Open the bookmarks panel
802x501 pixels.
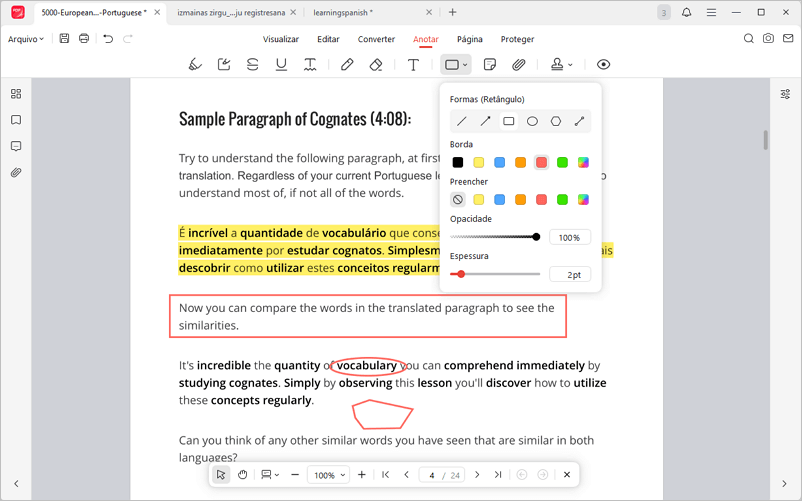tap(16, 120)
